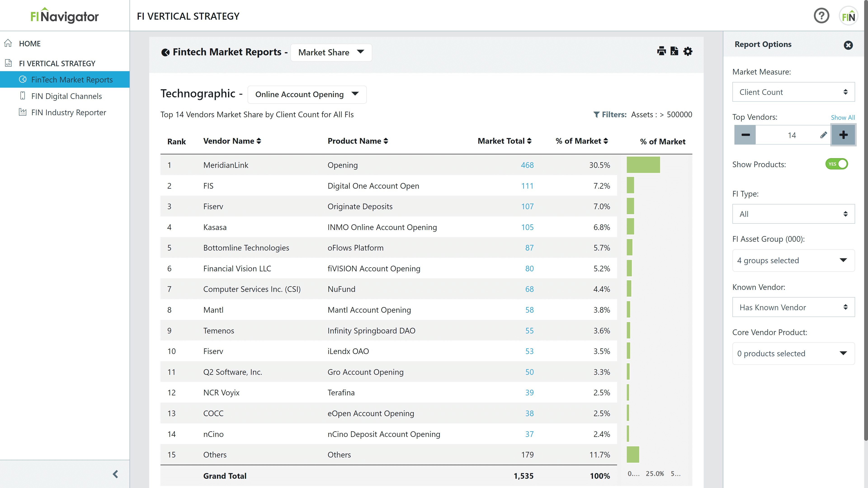The image size is (868, 488).
Task: Open the help question mark icon
Action: click(821, 16)
